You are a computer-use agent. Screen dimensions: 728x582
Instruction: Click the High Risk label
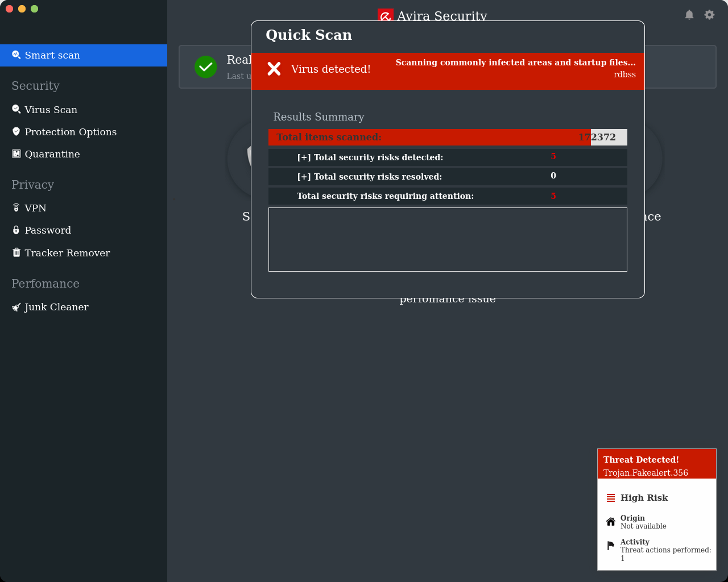click(644, 498)
